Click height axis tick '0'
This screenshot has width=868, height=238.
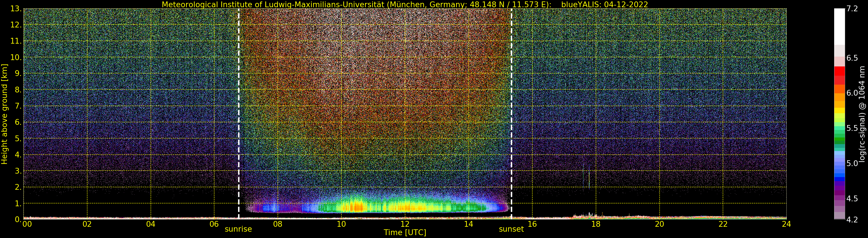[18, 219]
